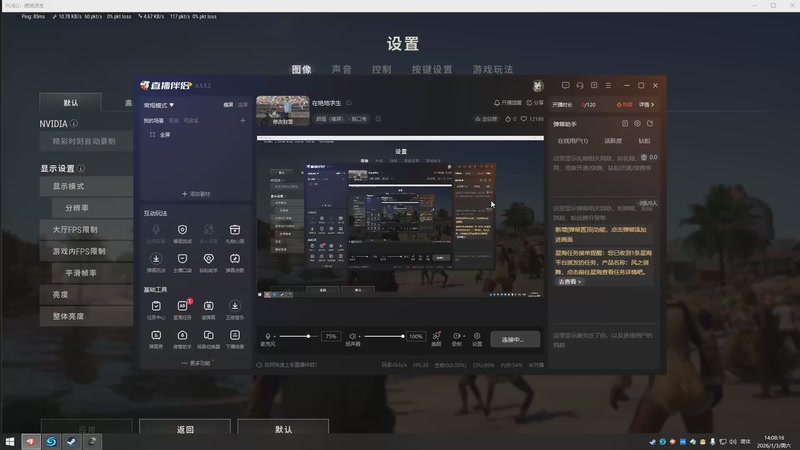Click PUBG 返回 button

[x=185, y=428]
